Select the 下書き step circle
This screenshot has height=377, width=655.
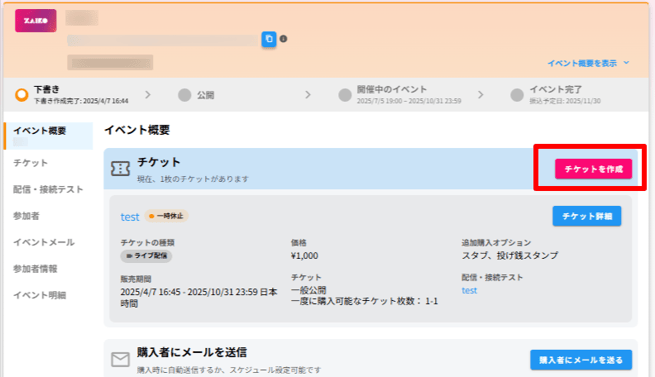click(22, 95)
